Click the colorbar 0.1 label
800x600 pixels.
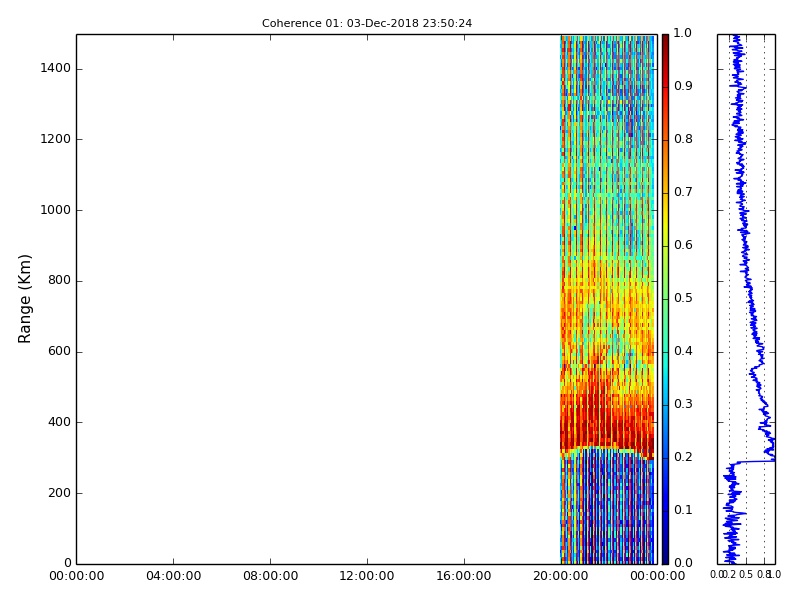click(683, 510)
